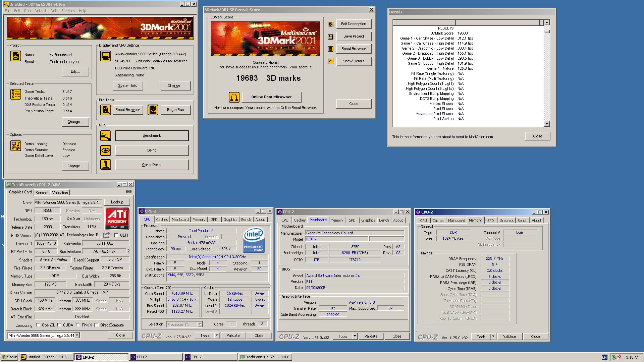The height and width of the screenshot is (362, 644).
Task: Click the Batch Run icon in Pro Tools
Action: point(153,110)
